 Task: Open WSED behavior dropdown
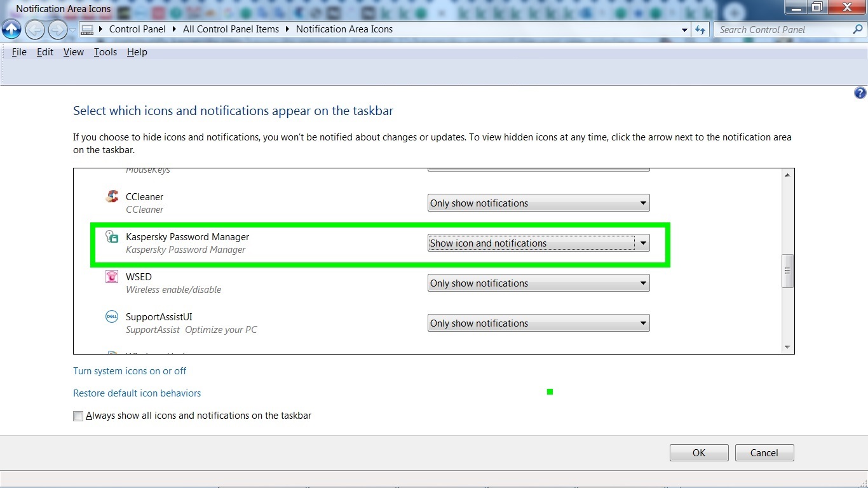[539, 283]
